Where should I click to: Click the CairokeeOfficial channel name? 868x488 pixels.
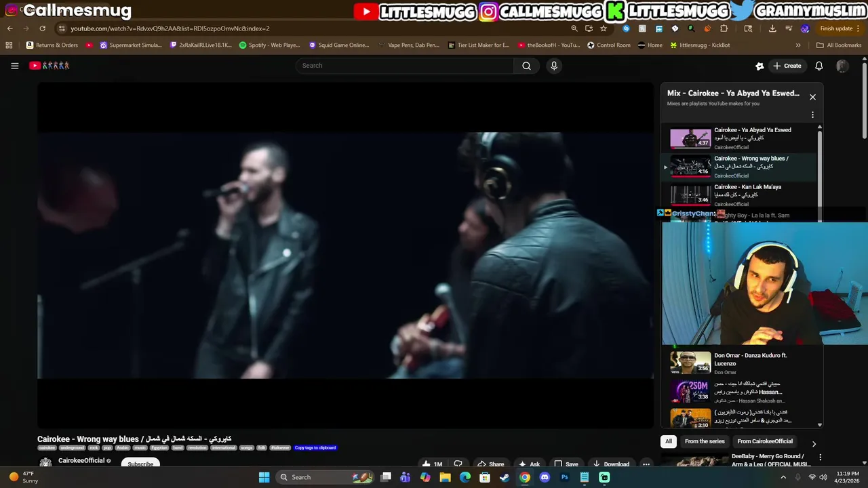click(x=81, y=461)
